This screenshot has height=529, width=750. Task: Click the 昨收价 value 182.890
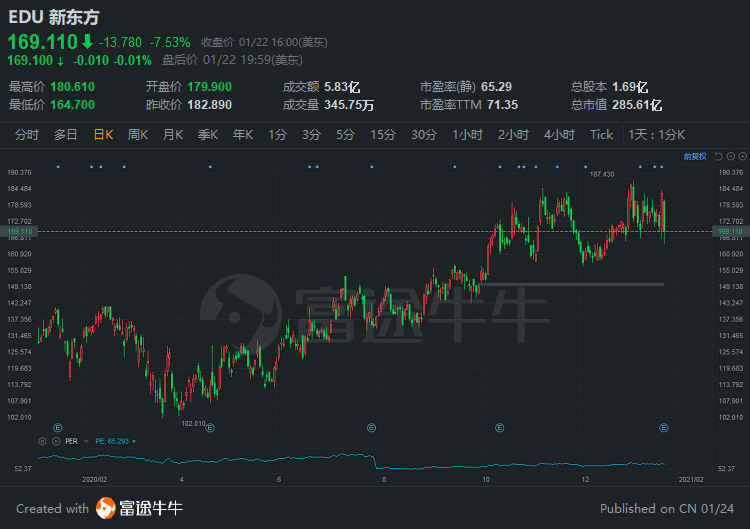[210, 105]
